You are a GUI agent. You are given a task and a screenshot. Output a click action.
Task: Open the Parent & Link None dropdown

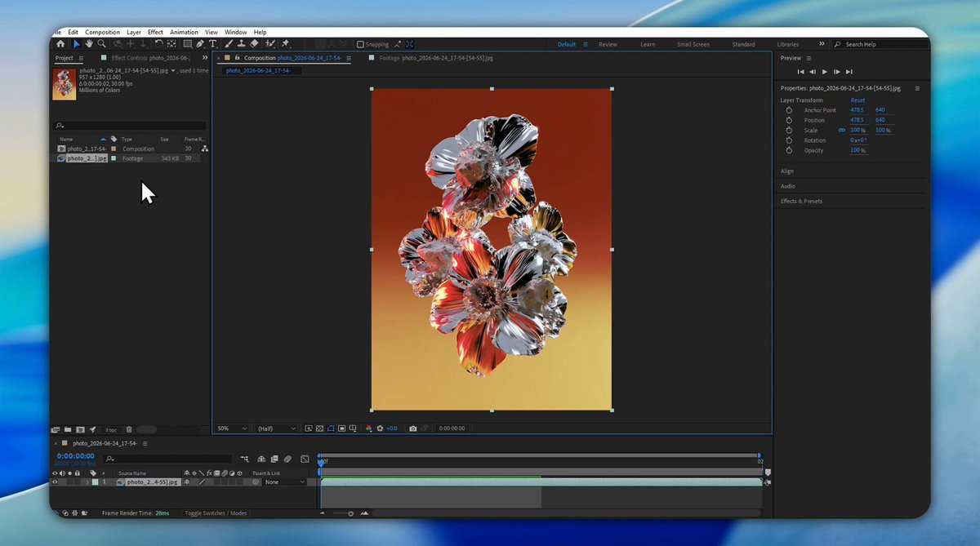point(284,482)
